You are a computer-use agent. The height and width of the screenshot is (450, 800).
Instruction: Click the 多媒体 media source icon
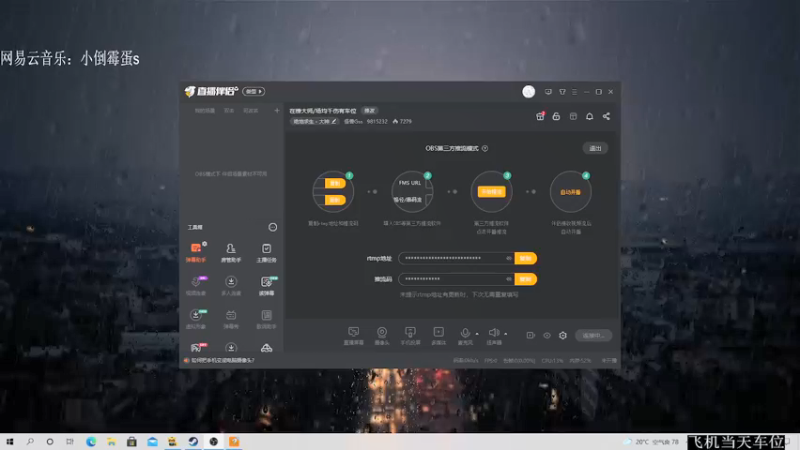(x=438, y=336)
